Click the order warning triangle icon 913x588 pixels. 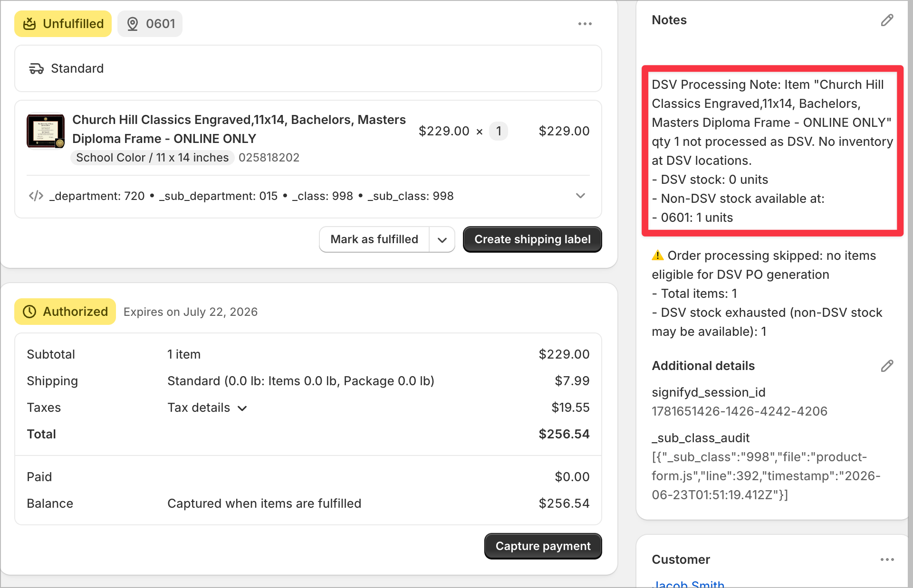658,256
